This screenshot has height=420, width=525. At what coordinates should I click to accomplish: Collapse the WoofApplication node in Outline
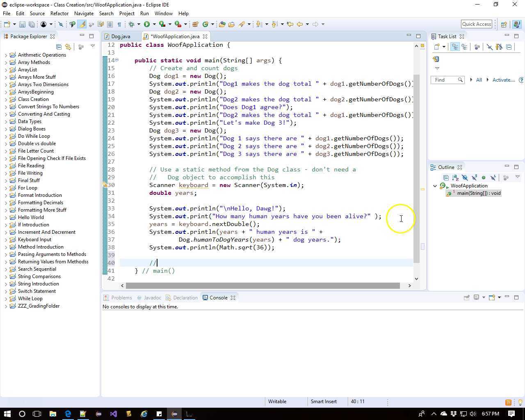coord(435,186)
